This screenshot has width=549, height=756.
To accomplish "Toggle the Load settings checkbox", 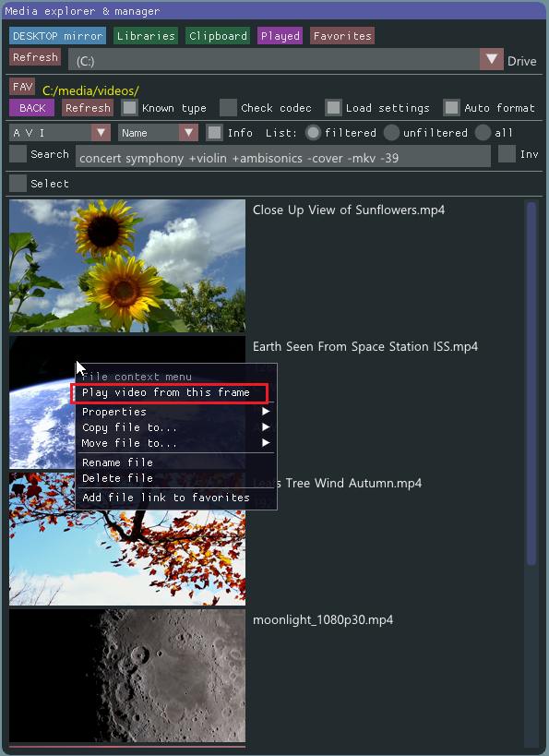I will point(333,107).
